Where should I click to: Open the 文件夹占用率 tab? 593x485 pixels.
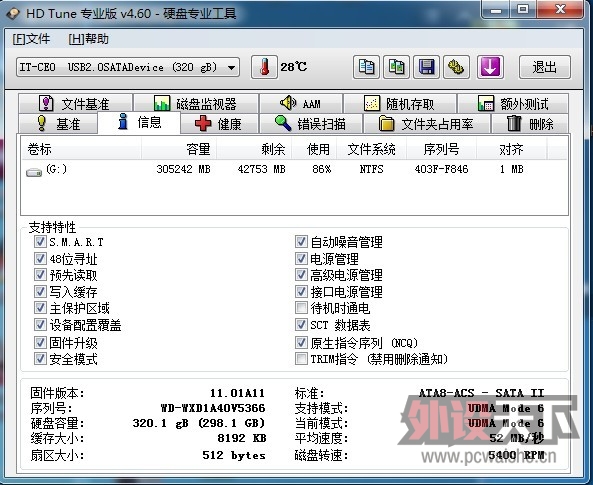click(426, 124)
